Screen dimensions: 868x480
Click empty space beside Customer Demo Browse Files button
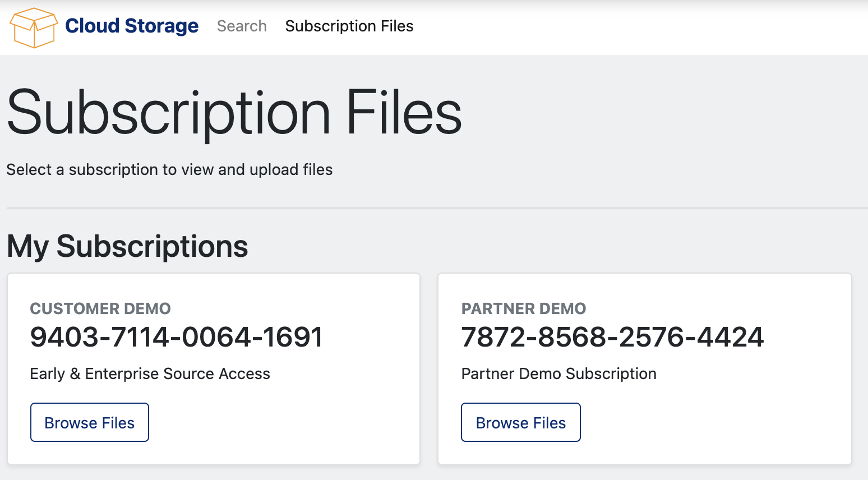(280, 422)
